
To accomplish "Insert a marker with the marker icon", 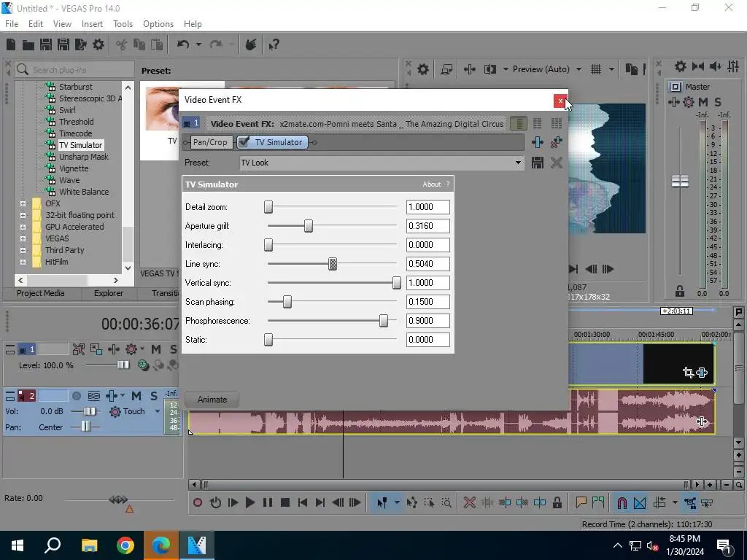I will (x=581, y=502).
